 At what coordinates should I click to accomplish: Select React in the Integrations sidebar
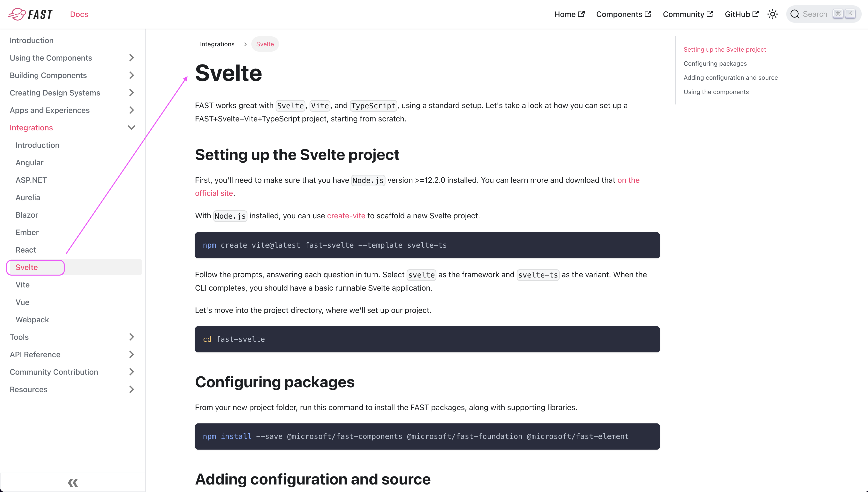tap(26, 250)
